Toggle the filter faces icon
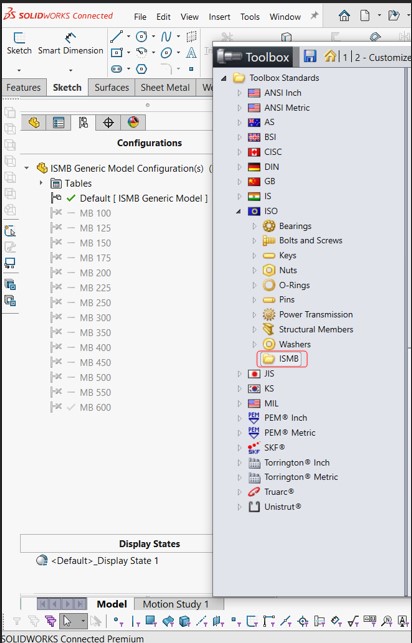This screenshot has width=412, height=643. (150, 621)
